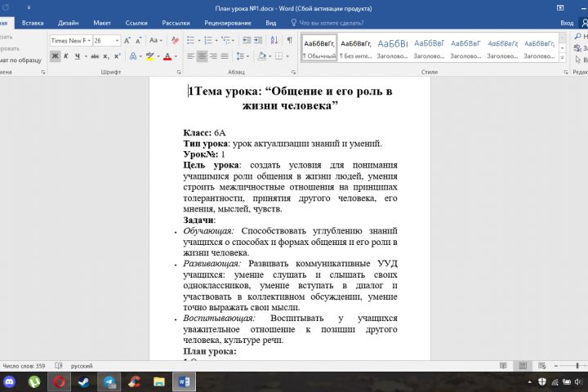
Task: Toggle bold formatting (Ж)
Action: [x=56, y=56]
